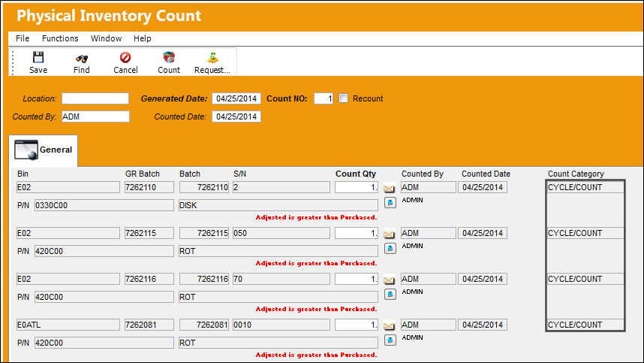Click the GR Batch column header
The height and width of the screenshot is (363, 644).
143,174
